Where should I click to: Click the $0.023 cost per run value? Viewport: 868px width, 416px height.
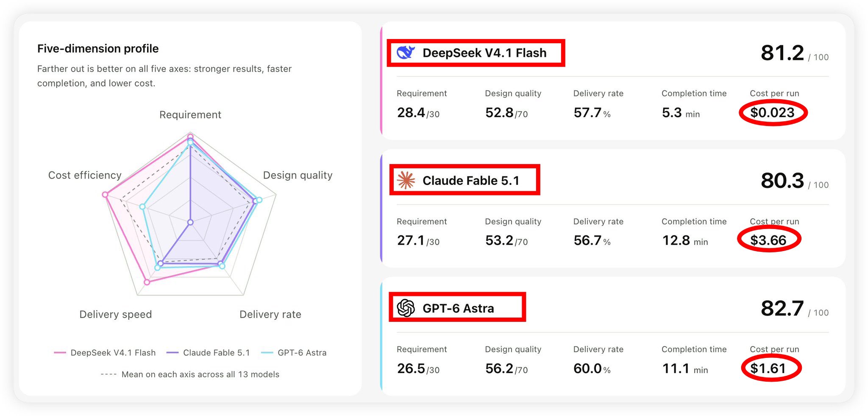click(x=772, y=112)
